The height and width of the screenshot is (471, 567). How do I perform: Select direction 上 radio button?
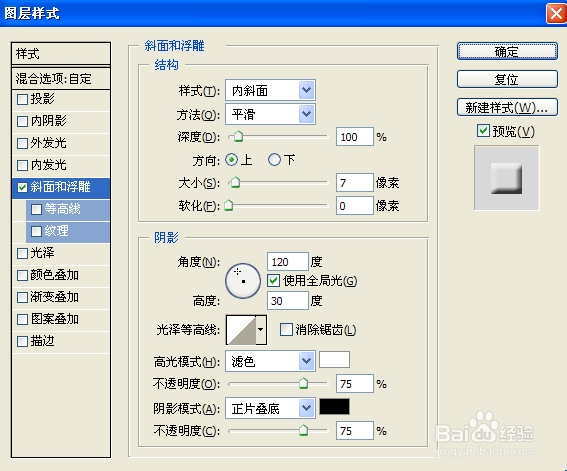tap(231, 160)
